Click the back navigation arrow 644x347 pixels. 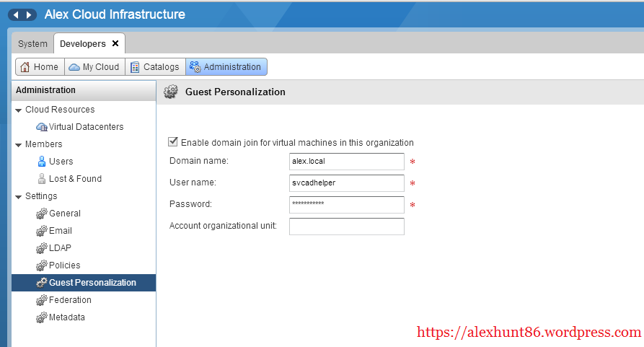(x=15, y=15)
